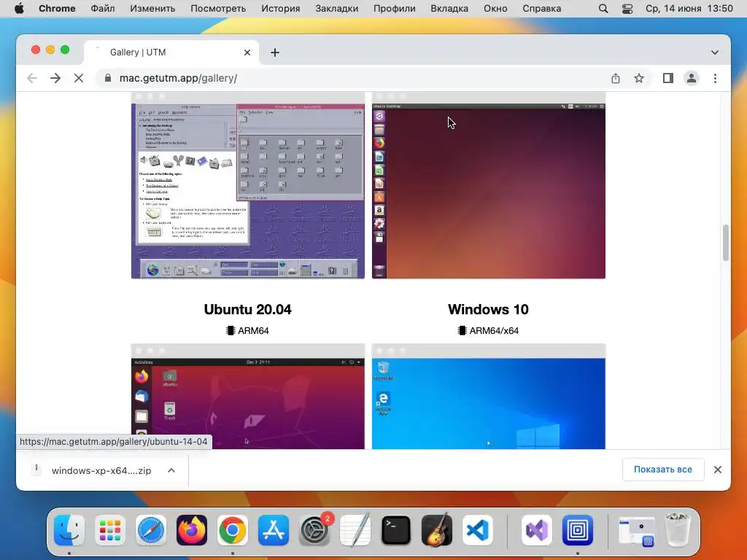This screenshot has width=747, height=560.
Task: Open the Посмотреть menu
Action: 218,9
